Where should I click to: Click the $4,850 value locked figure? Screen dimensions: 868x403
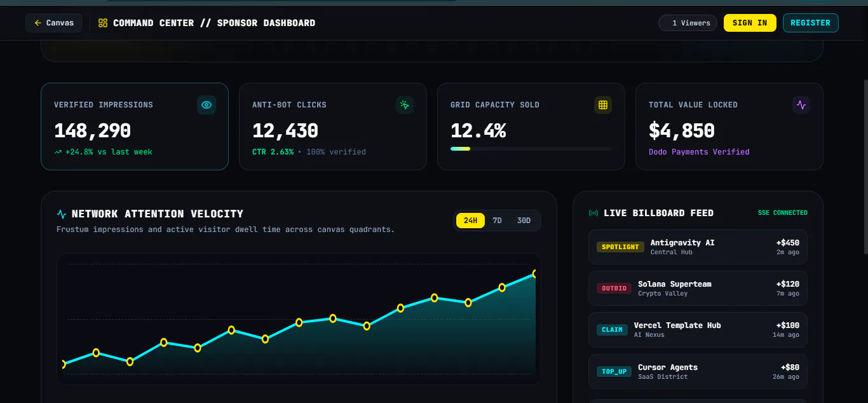tap(682, 131)
